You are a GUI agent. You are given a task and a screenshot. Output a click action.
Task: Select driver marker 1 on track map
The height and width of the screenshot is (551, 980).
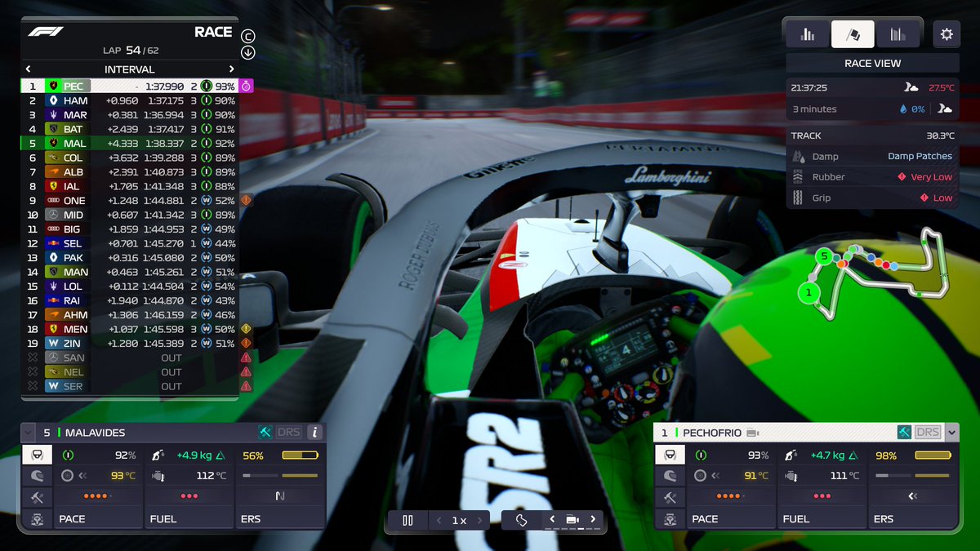[x=808, y=292]
